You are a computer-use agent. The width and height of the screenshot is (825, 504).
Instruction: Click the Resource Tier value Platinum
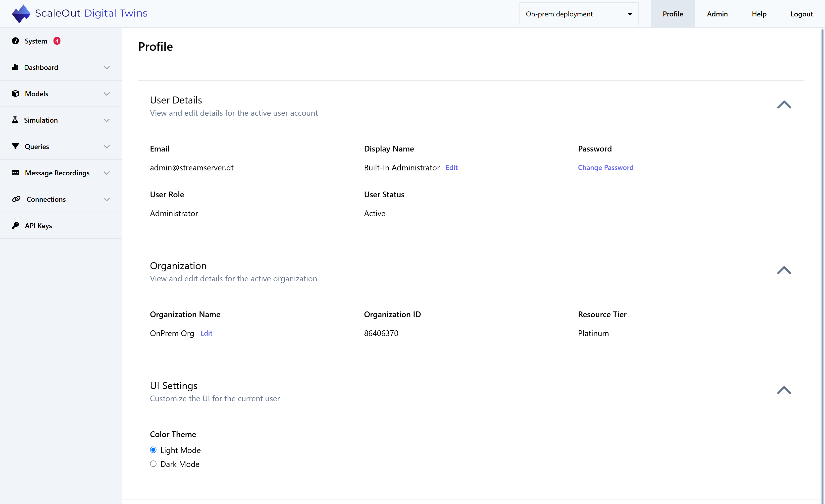[x=593, y=333]
